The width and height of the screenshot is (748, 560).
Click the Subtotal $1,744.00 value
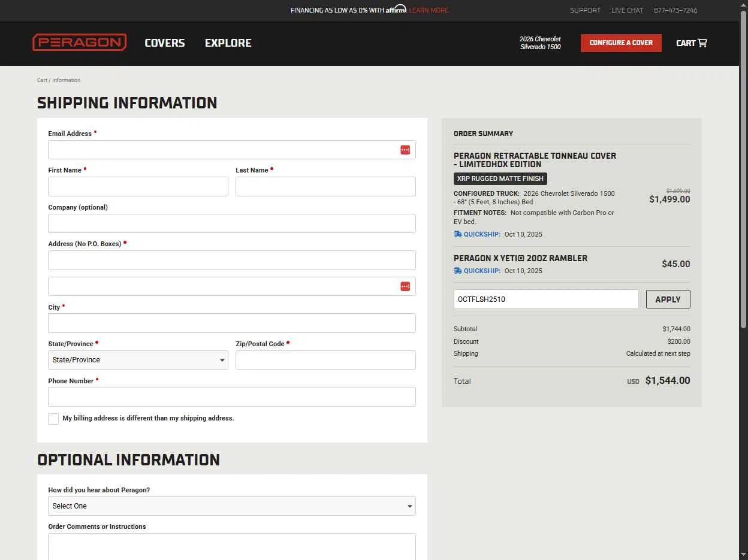[x=677, y=329]
